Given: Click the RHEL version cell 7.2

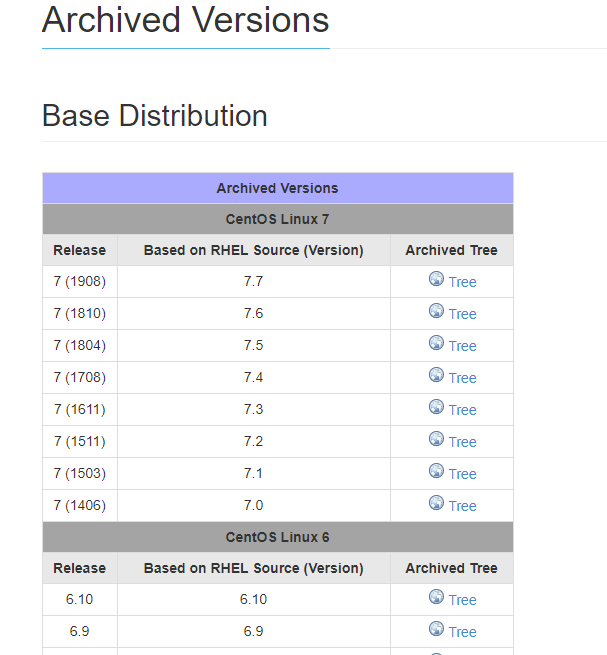Looking at the screenshot, I should click(254, 442).
